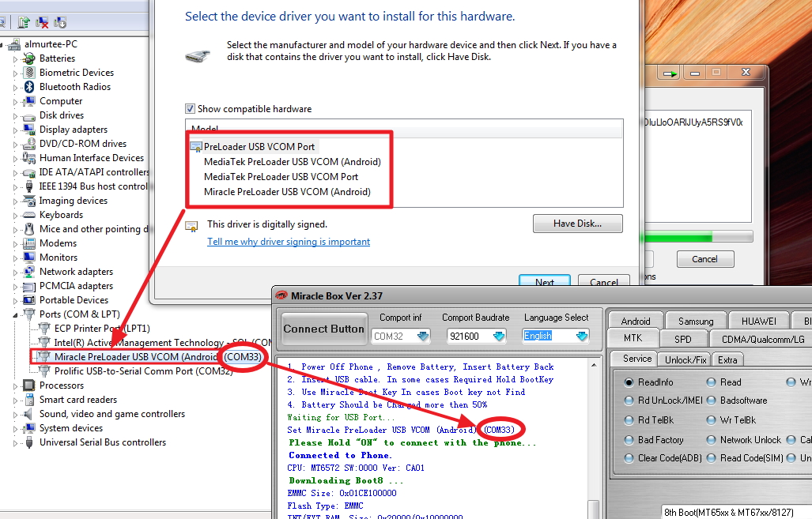The width and height of the screenshot is (812, 519).
Task: Select the Bad Factory radio option
Action: (x=629, y=440)
